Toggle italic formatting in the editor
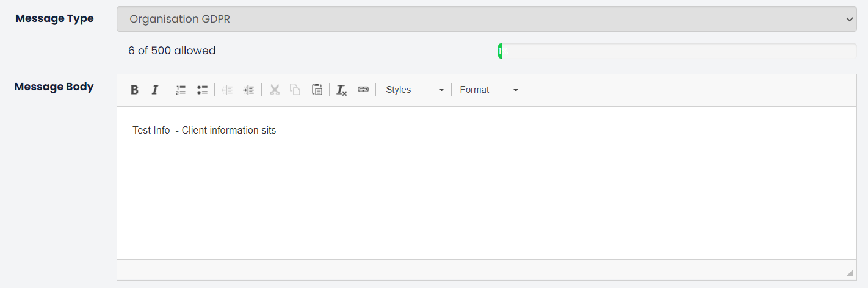This screenshot has width=868, height=288. coord(155,90)
